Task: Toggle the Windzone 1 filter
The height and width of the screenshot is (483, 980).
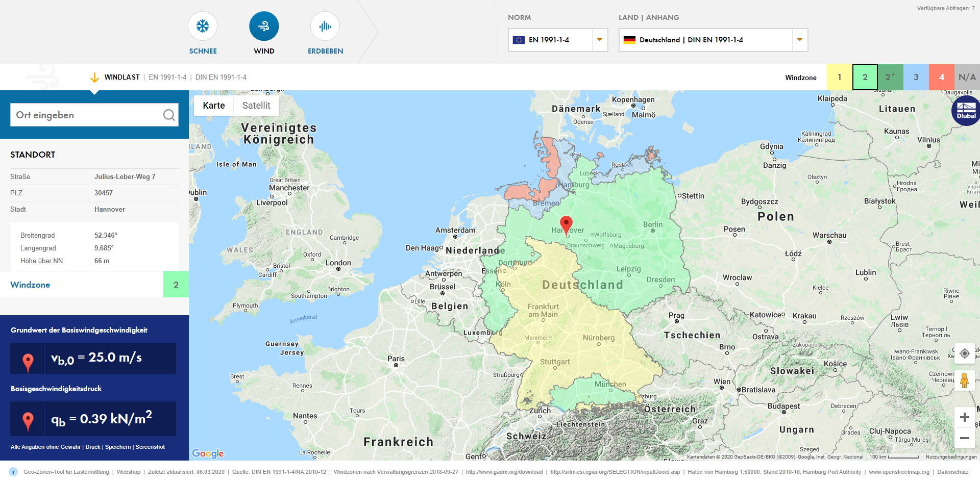Action: point(839,77)
